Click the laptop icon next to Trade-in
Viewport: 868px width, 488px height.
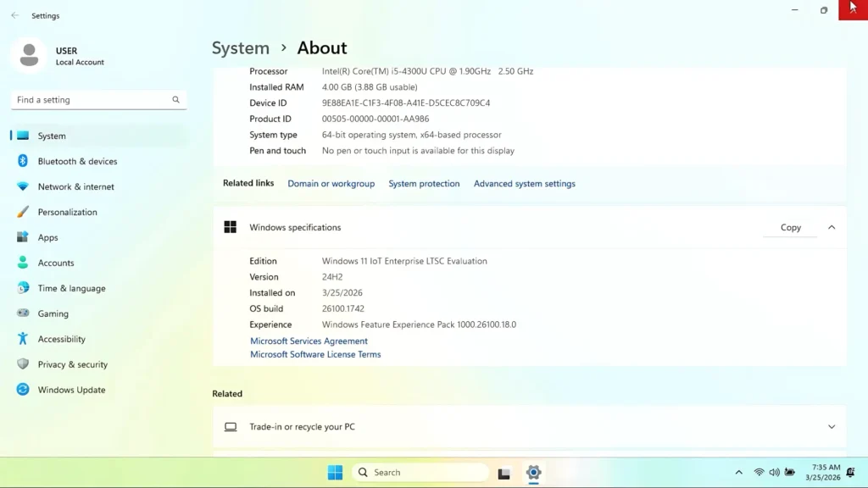(x=231, y=427)
